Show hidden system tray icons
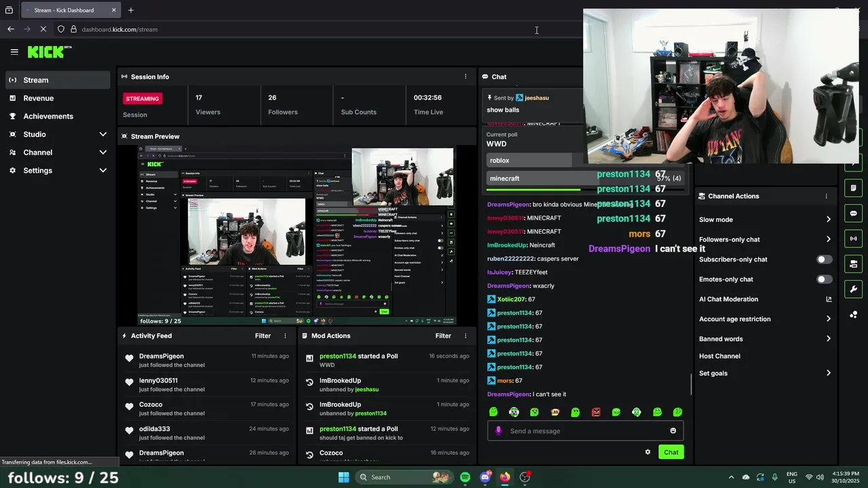 [731, 477]
